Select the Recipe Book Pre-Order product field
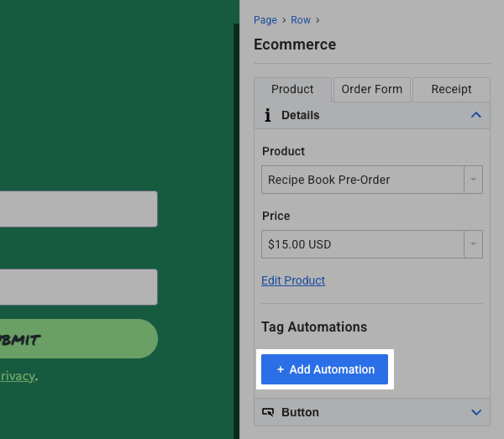Screen dimensions: 504x439 pyautogui.click(x=362, y=180)
